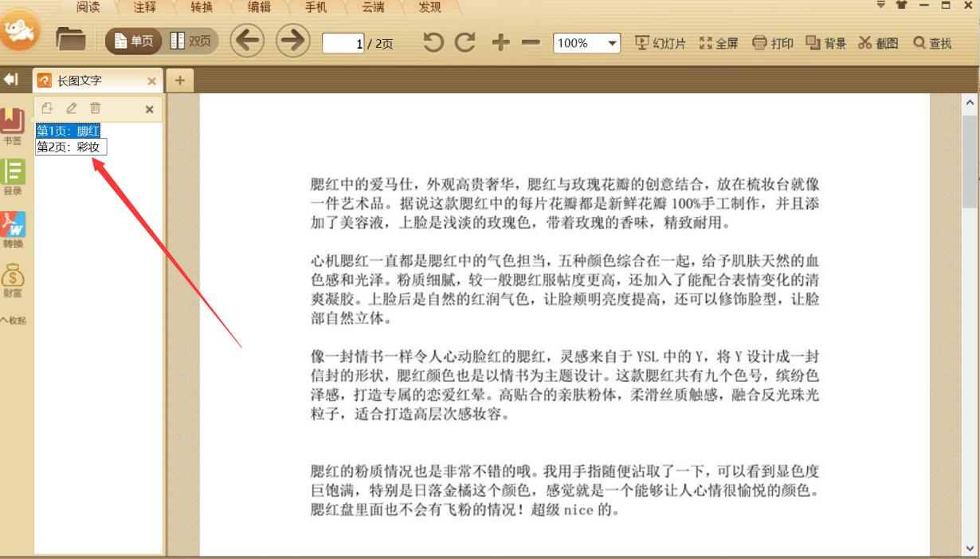Viewport: 980px width, 559px height.
Task: Edit the selected bookmark with pencil icon
Action: tap(71, 108)
